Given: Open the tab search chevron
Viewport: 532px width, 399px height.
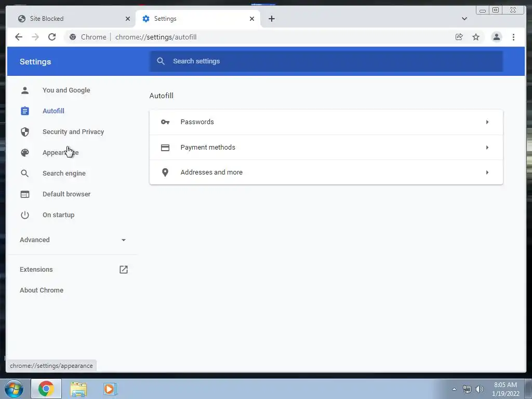Looking at the screenshot, I should pyautogui.click(x=464, y=19).
